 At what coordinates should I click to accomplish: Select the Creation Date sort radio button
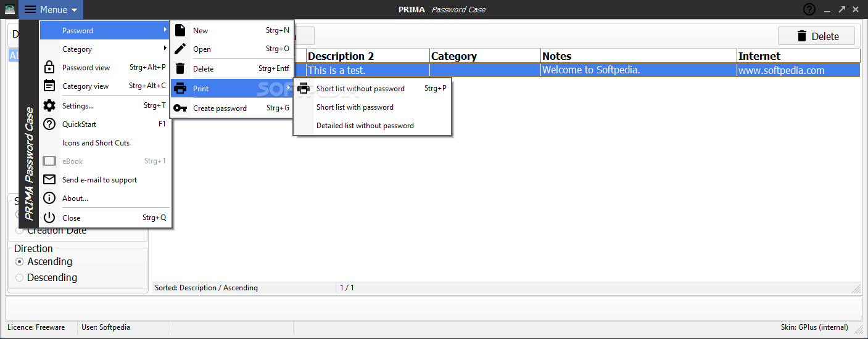point(19,231)
